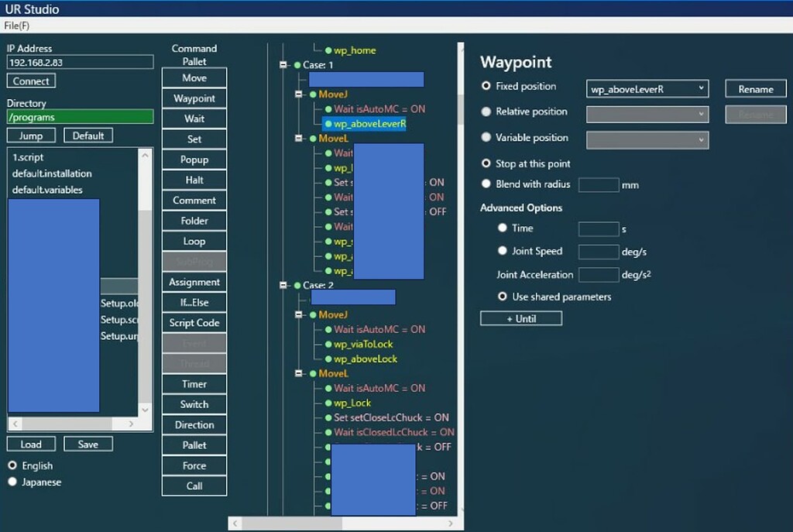Select wp_home in the program tree
This screenshot has width=793, height=532.
pyautogui.click(x=355, y=50)
